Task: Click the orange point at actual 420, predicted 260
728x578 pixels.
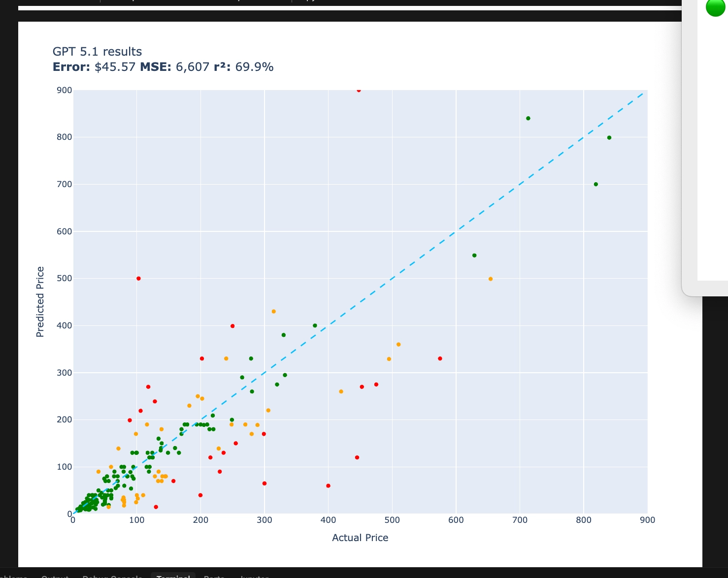Action: [x=341, y=391]
